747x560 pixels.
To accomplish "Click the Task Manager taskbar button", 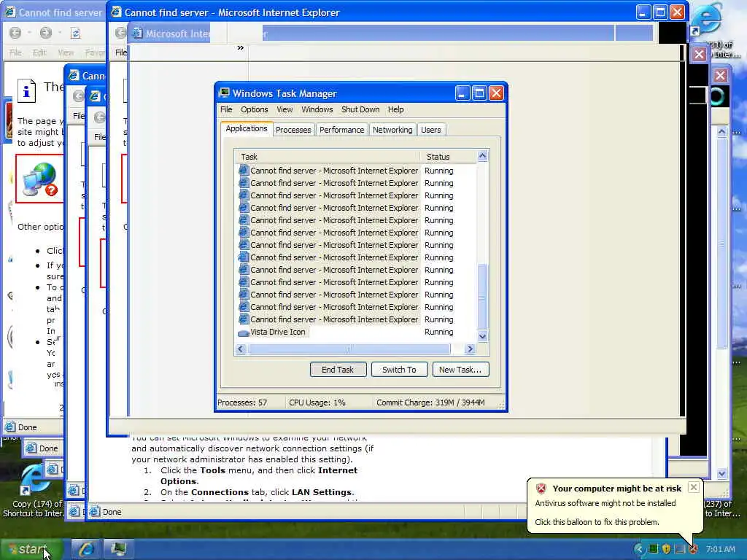I will pyautogui.click(x=118, y=549).
